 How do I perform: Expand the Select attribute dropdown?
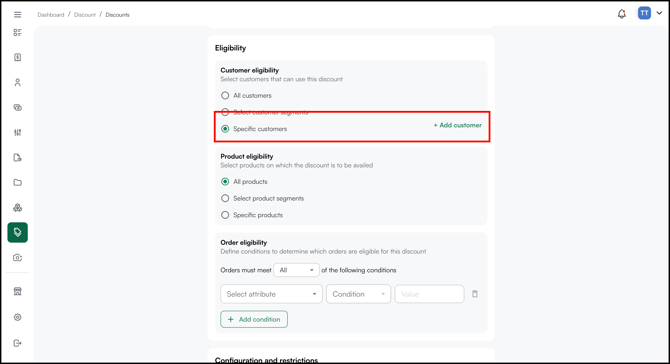tap(271, 294)
